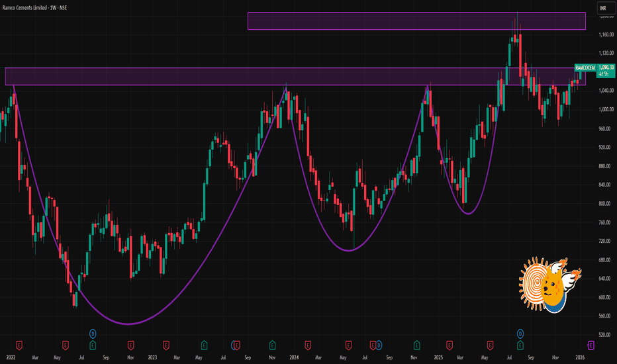Open the November 2024 green earnings marker
Image resolution: width=617 pixels, height=364 pixels.
point(416,345)
